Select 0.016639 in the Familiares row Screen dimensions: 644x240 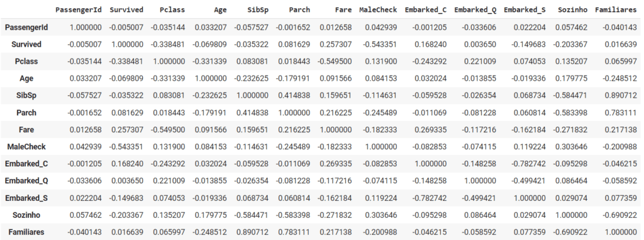(127, 232)
